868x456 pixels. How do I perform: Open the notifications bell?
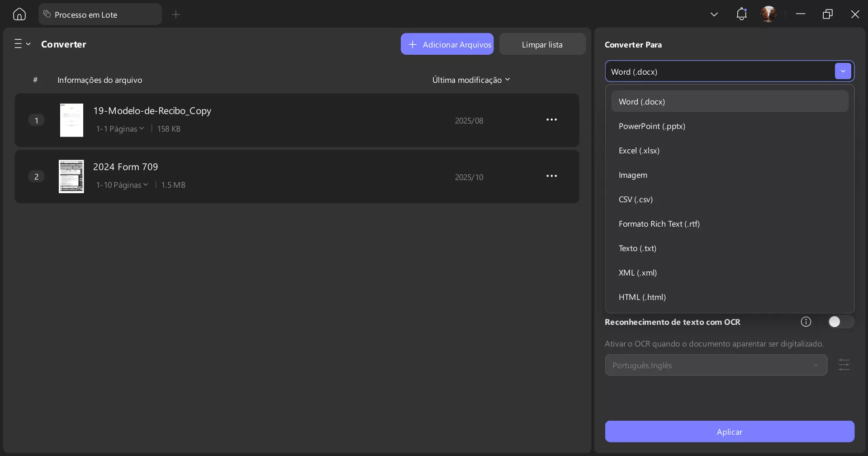(x=741, y=14)
